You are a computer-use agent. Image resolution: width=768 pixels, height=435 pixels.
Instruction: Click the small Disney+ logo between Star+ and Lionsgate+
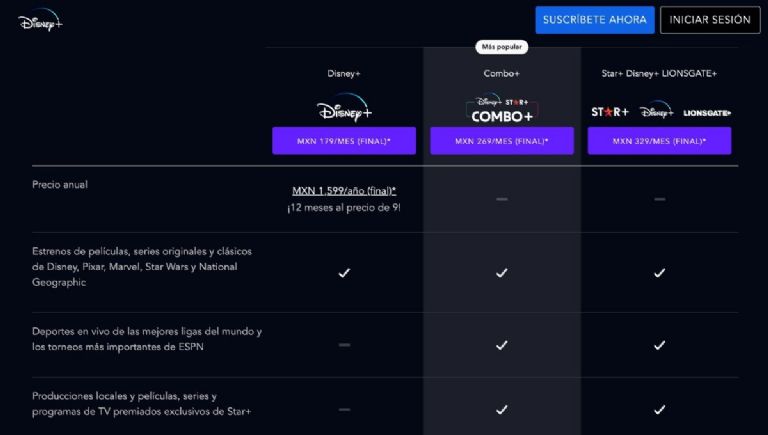click(x=656, y=110)
